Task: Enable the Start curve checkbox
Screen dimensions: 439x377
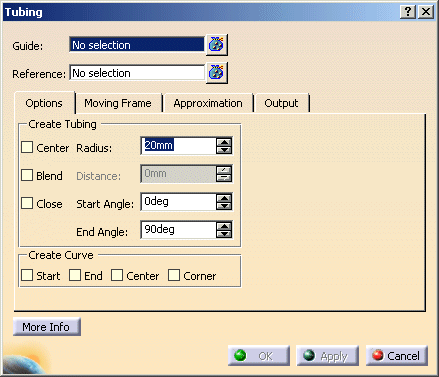Action: tap(27, 275)
